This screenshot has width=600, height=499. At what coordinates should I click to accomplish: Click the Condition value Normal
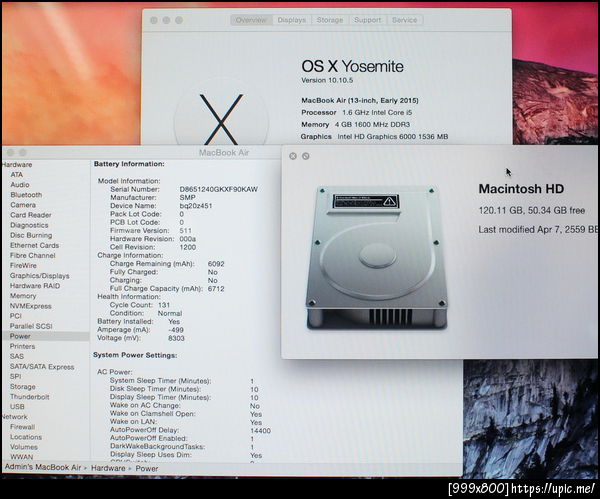click(x=170, y=313)
